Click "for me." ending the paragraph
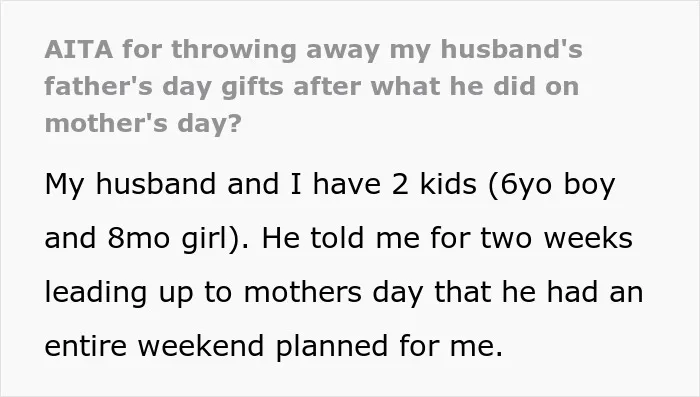The image size is (700, 397). [451, 346]
